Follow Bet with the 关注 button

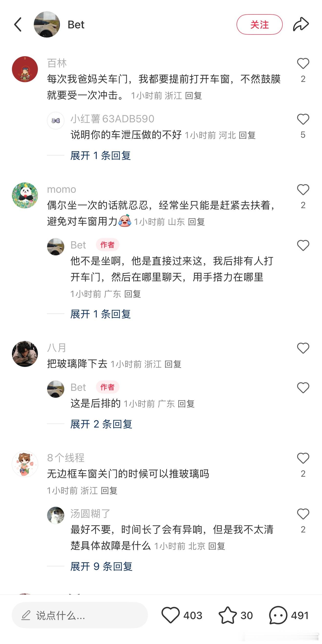click(x=259, y=24)
